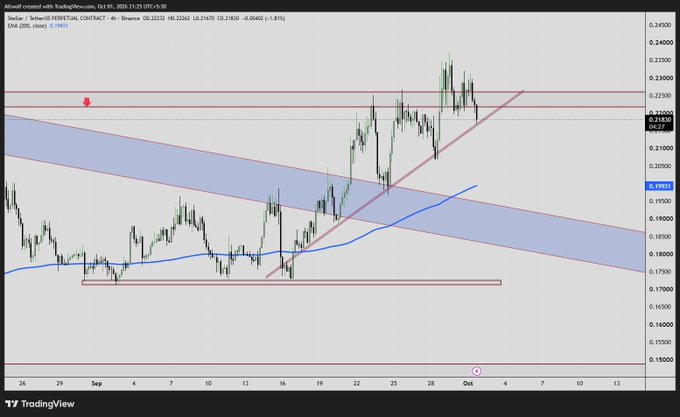Viewport: 680px width, 417px height.
Task: Click the 0.16500 price axis label
Action: 660,306
